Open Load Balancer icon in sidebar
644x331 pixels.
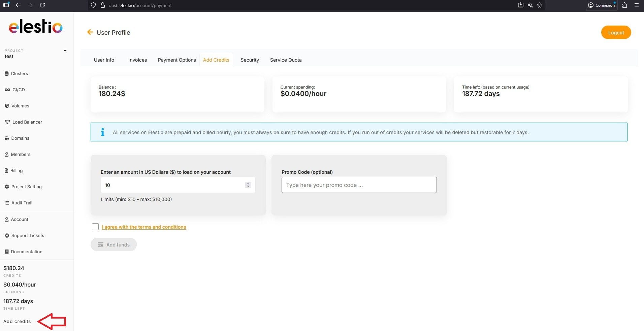pos(7,122)
